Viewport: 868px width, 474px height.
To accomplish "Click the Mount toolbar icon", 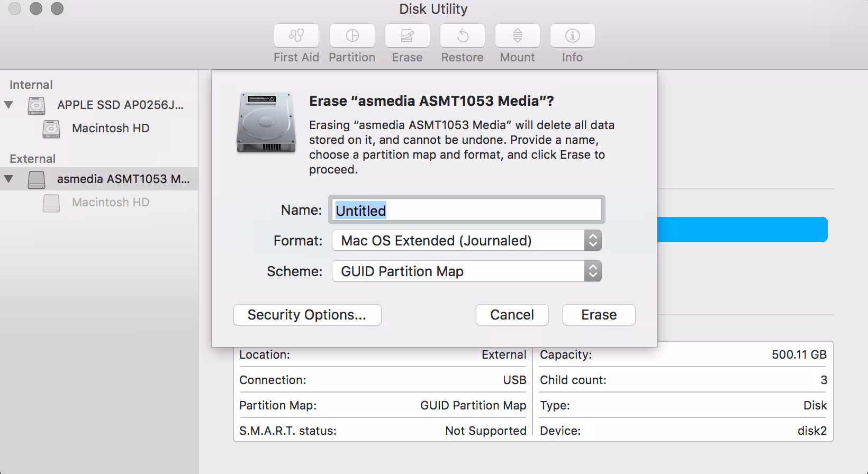I will click(518, 35).
